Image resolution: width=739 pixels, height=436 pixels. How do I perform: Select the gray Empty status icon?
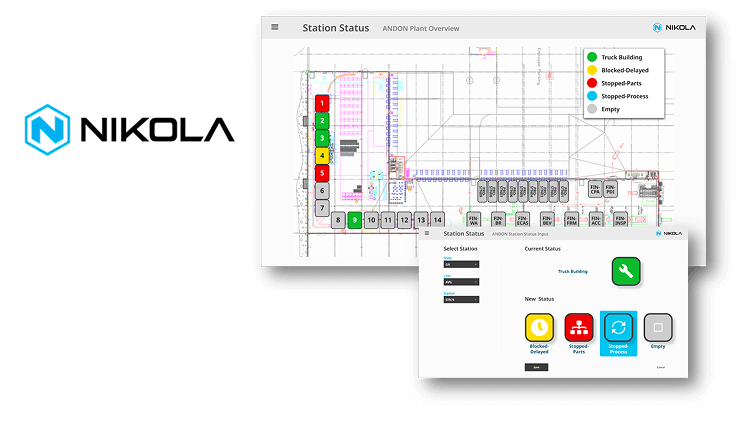click(657, 327)
